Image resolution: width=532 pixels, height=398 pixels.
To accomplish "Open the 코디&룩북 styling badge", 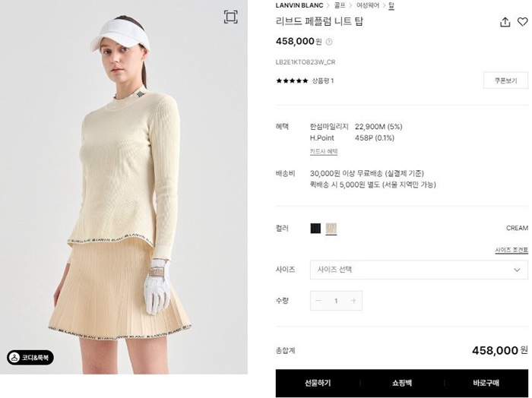I will point(30,357).
